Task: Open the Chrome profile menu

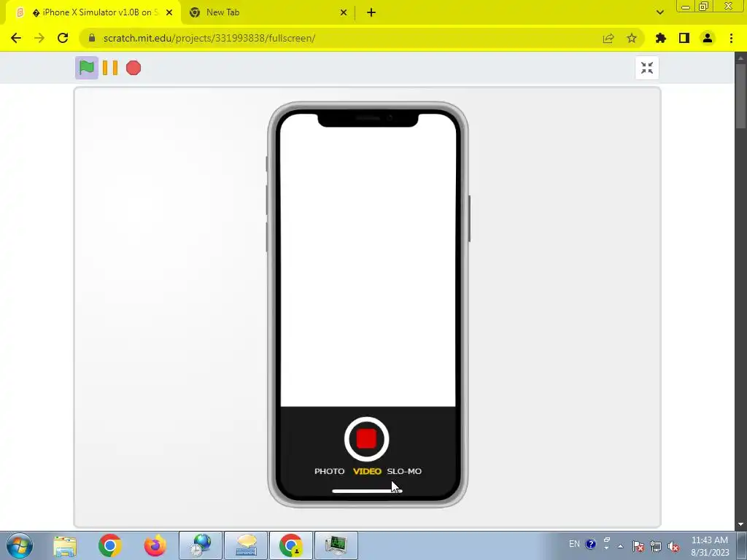Action: coord(708,38)
